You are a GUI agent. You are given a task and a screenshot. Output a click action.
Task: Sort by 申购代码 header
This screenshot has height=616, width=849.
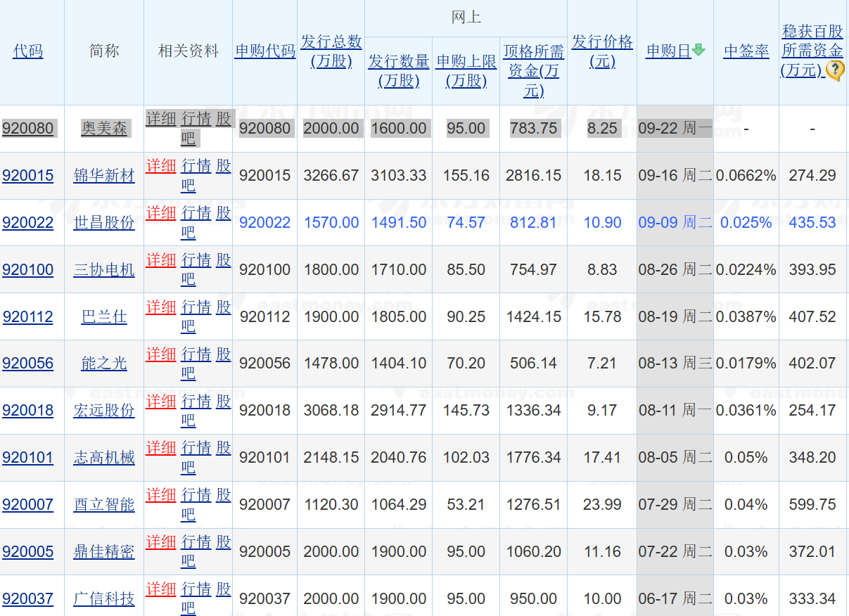[265, 51]
